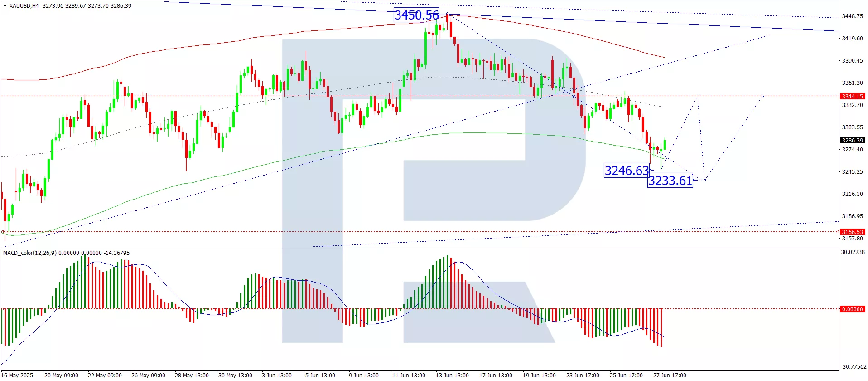868x381 pixels.
Task: Select the red 3344.15 level tag
Action: (x=852, y=97)
